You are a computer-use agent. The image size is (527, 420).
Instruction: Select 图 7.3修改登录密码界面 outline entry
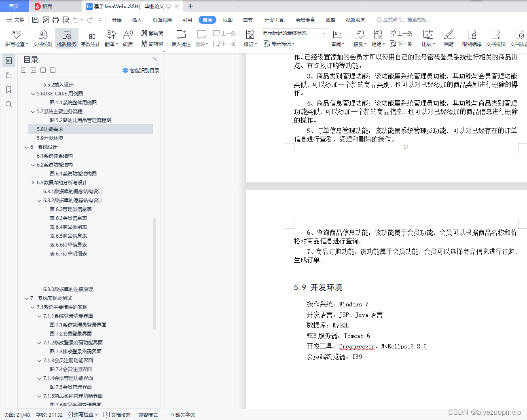76,352
